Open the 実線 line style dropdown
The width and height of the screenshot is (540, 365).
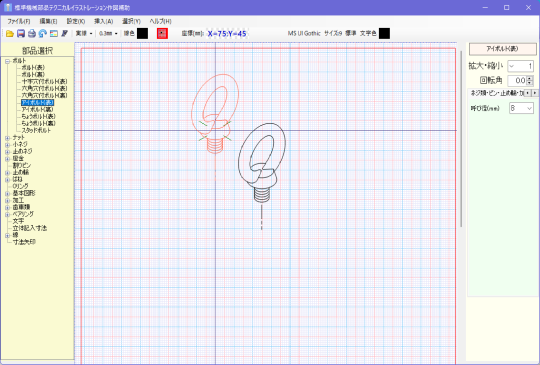pyautogui.click(x=84, y=33)
